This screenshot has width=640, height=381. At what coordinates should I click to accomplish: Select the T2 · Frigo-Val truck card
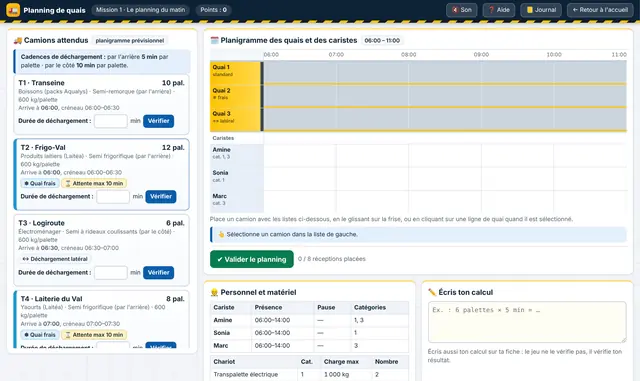[x=101, y=174]
